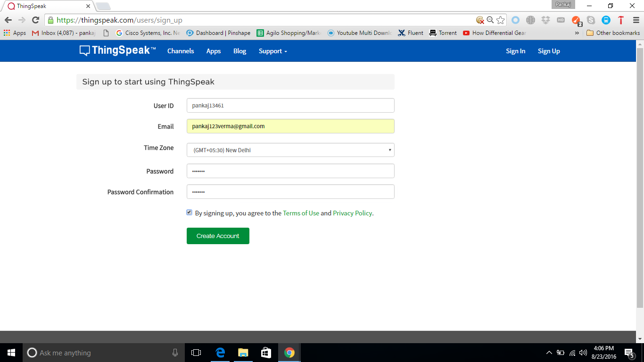Close the ThingSpeak browser tab
The width and height of the screenshot is (644, 362).
(88, 6)
